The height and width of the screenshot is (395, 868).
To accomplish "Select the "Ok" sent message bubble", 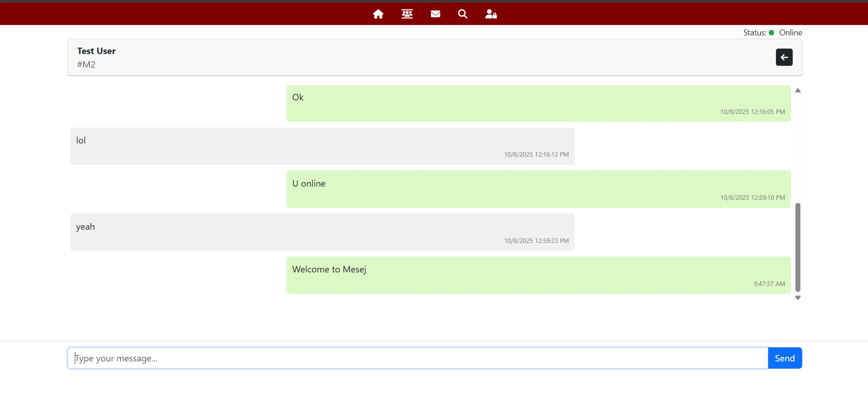I will click(x=538, y=104).
